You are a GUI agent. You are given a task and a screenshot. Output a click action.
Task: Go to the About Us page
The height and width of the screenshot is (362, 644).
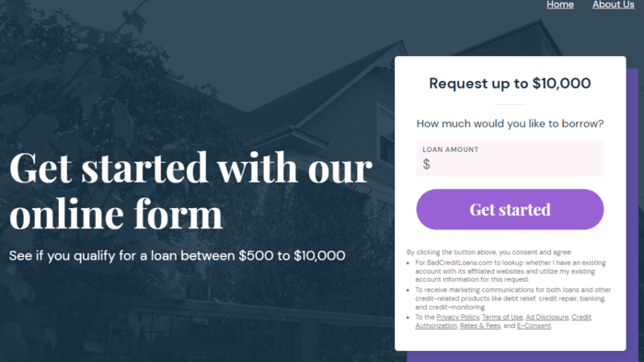pos(614,5)
